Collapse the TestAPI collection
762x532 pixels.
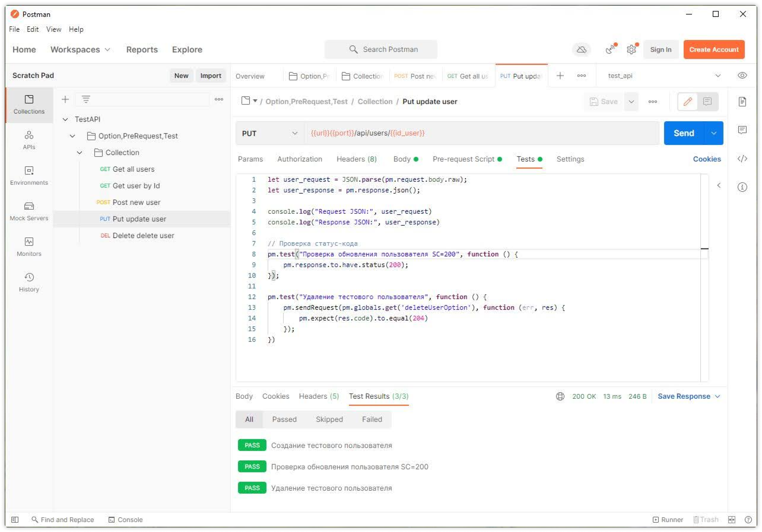65,119
